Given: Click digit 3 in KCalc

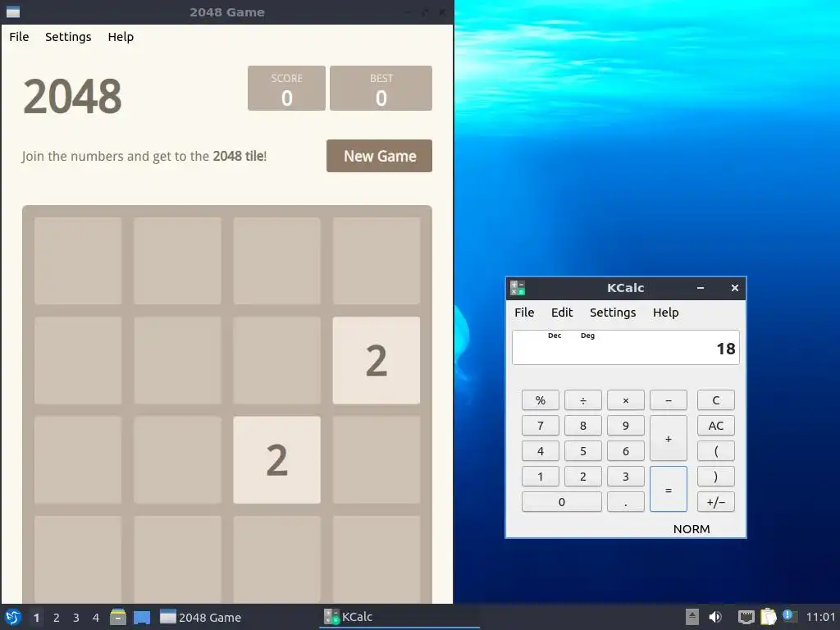Looking at the screenshot, I should click(x=626, y=477).
